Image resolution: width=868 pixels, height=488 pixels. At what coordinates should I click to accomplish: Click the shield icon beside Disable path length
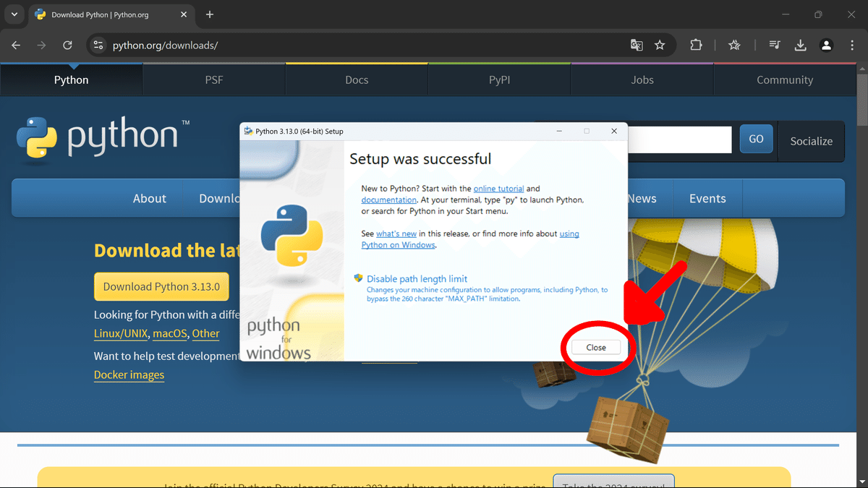click(358, 278)
